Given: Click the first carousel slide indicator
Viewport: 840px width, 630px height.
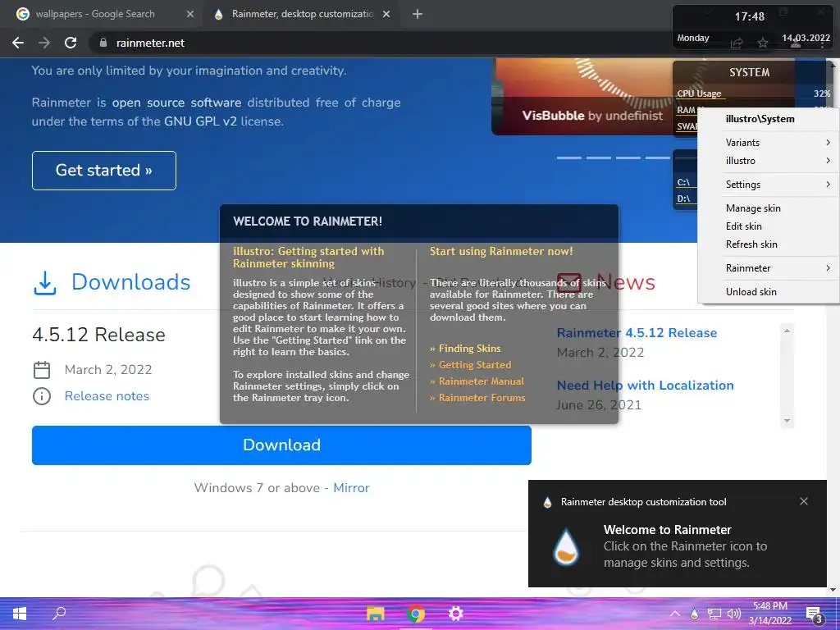Looking at the screenshot, I should coord(569,157).
